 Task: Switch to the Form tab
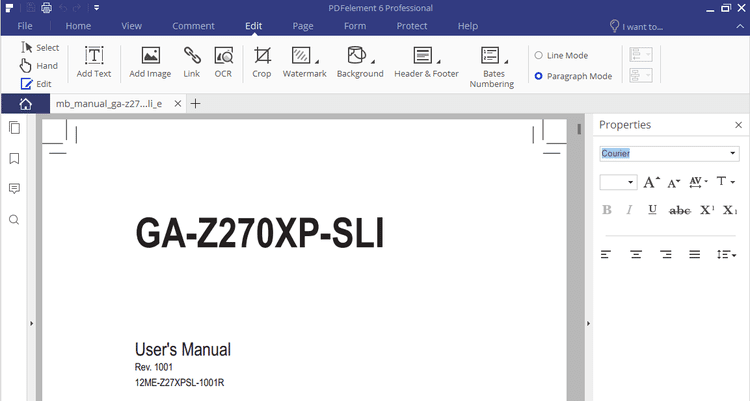coord(355,26)
